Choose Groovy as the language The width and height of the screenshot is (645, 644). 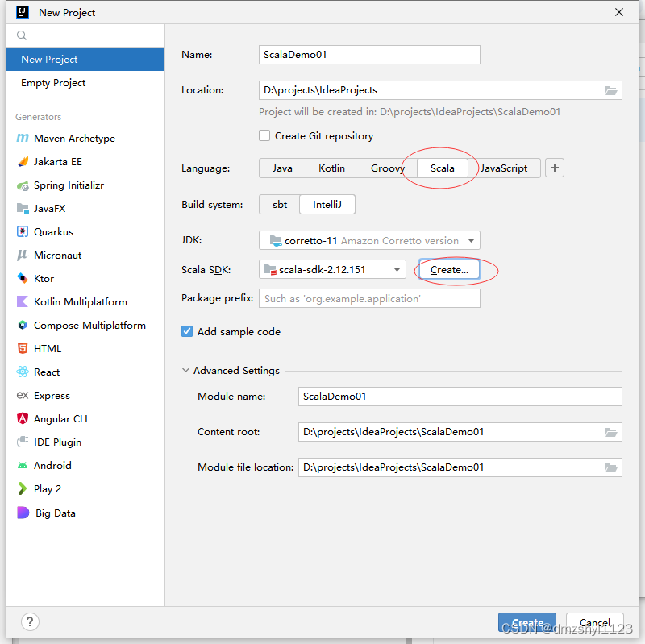388,168
